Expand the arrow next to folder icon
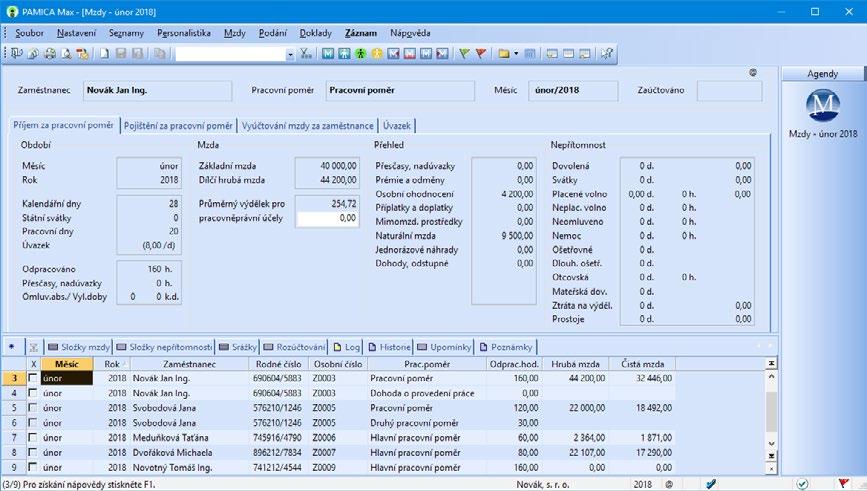Viewport: 867px width, 491px height. coord(516,54)
